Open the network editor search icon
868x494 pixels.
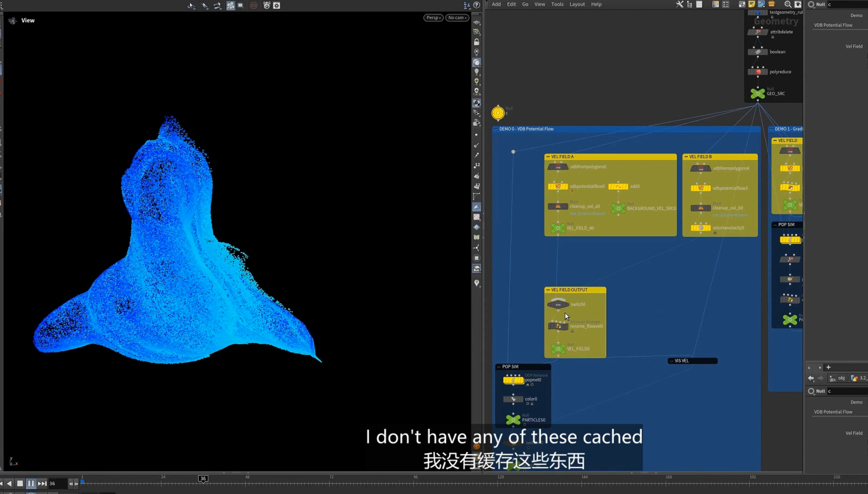click(788, 4)
